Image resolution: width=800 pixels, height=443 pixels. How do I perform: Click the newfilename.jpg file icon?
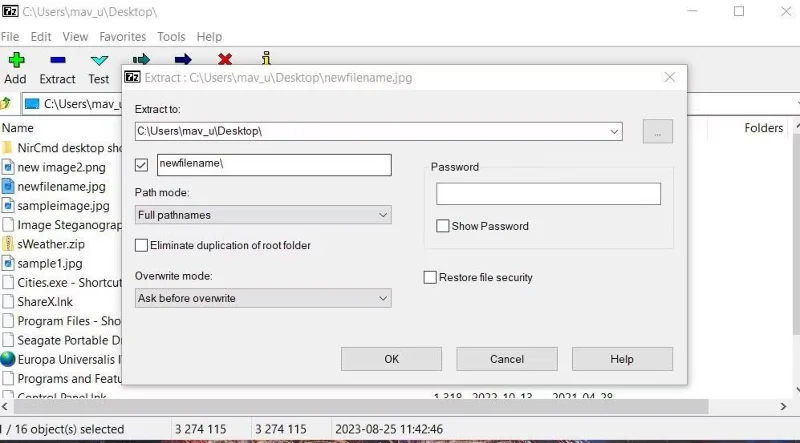8,186
